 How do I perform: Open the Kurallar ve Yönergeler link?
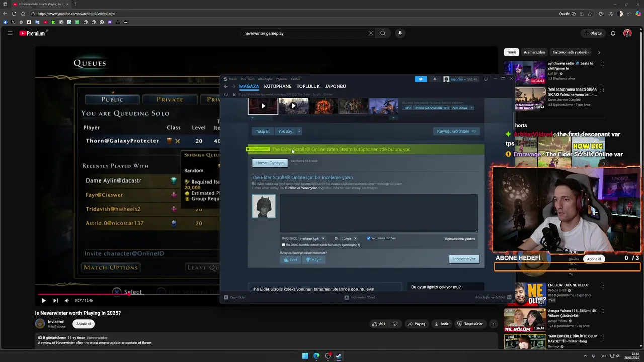pos(301,188)
